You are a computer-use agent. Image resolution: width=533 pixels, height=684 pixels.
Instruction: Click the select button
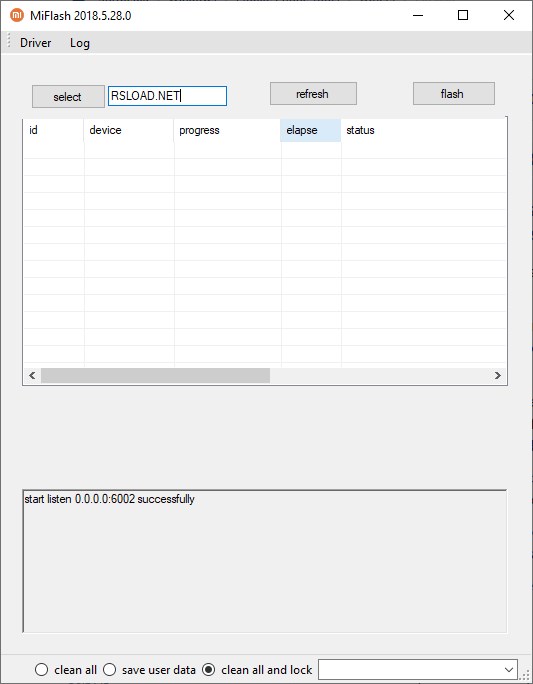click(x=68, y=96)
